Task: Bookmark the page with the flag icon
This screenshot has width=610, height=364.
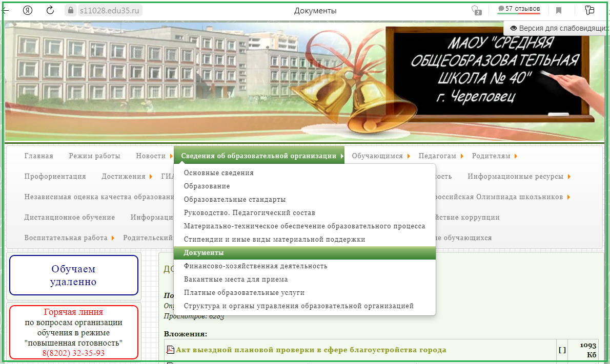Action: point(558,9)
